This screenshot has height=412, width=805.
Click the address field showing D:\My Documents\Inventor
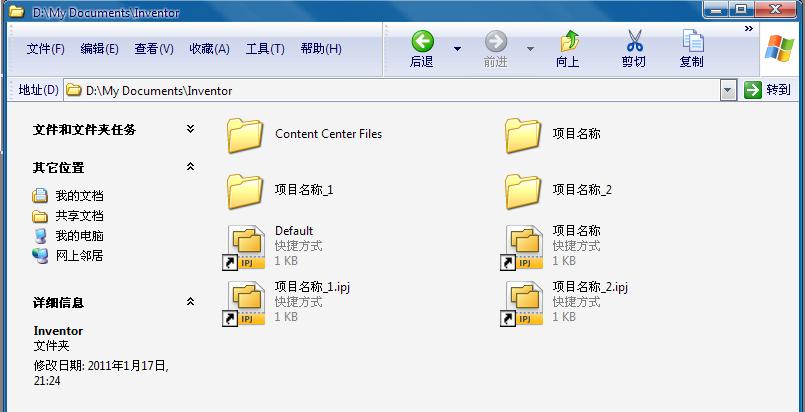click(x=390, y=91)
